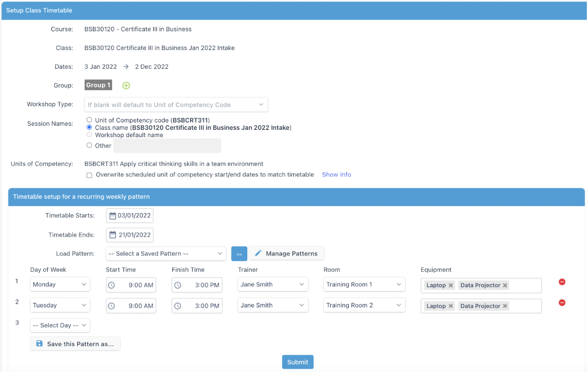This screenshot has height=372, width=588.
Task: Open Training Room 2 room dropdown
Action: click(364, 305)
